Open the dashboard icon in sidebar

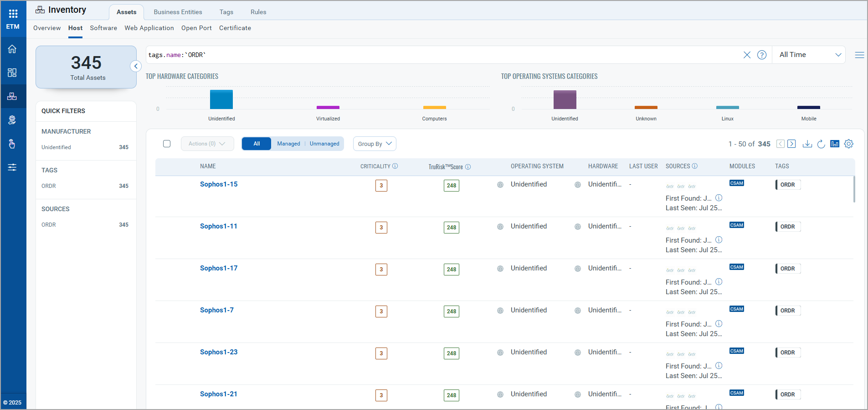(x=12, y=73)
